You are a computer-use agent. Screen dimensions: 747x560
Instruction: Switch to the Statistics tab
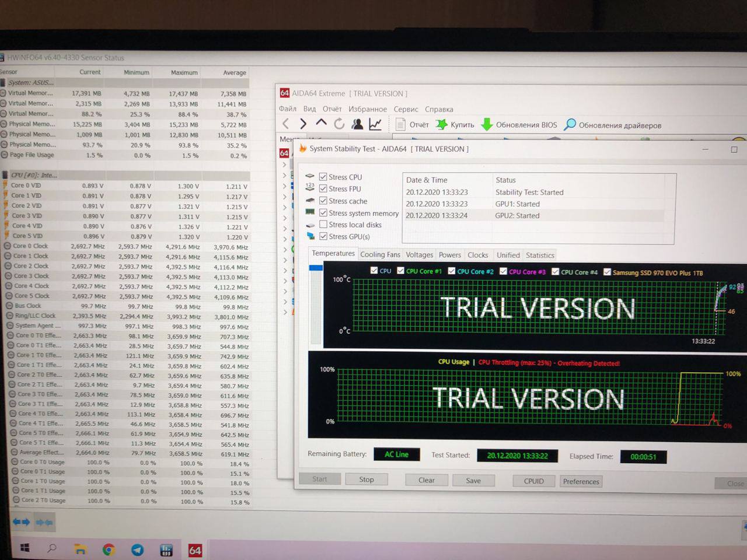point(540,255)
